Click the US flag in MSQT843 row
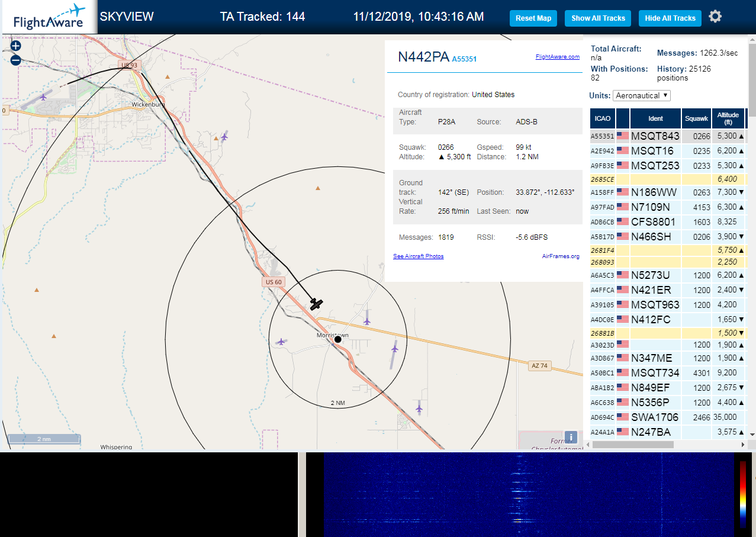The image size is (756, 537). [x=623, y=136]
